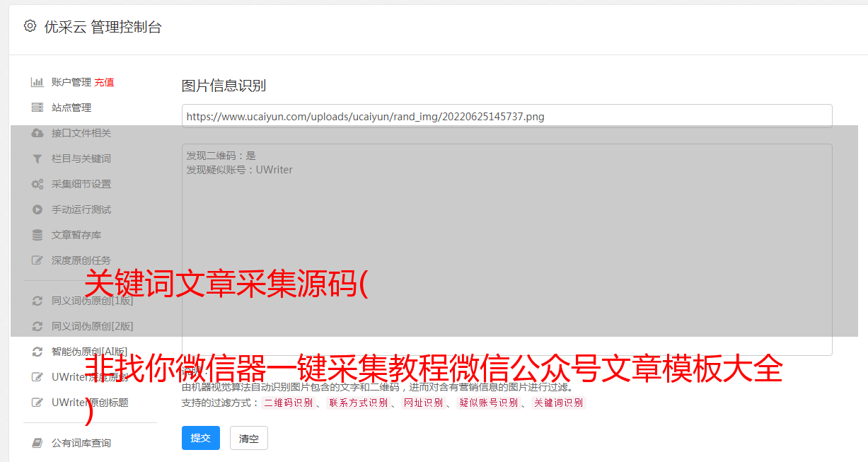
Task: Click the edit icon for UWriter深度原创
Action: (x=37, y=377)
